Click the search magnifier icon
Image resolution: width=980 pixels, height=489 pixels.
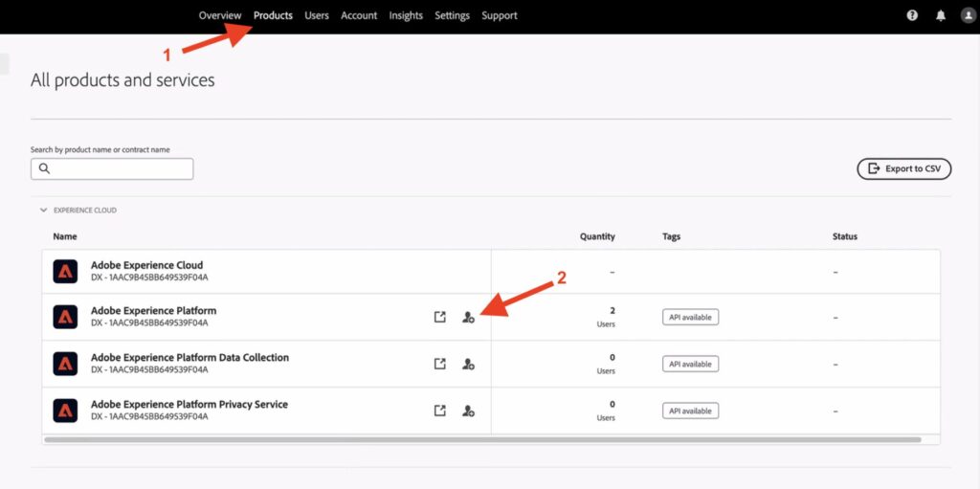[44, 168]
